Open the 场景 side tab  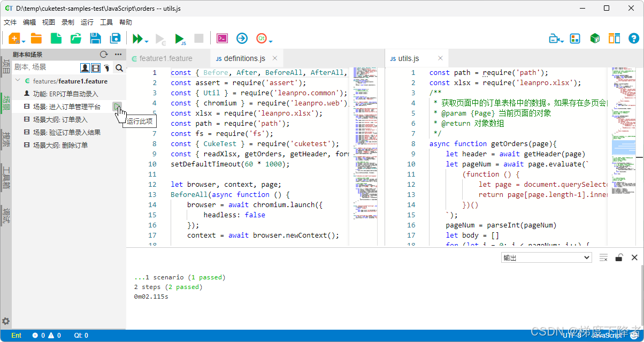click(6, 102)
